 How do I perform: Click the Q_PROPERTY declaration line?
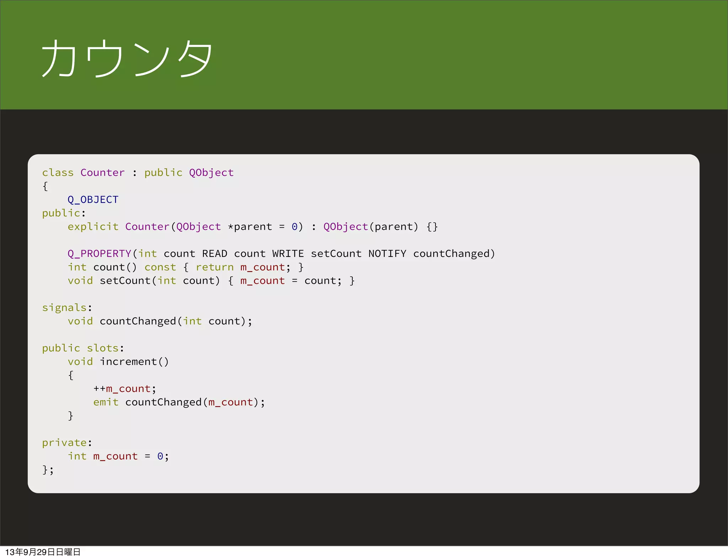click(281, 254)
